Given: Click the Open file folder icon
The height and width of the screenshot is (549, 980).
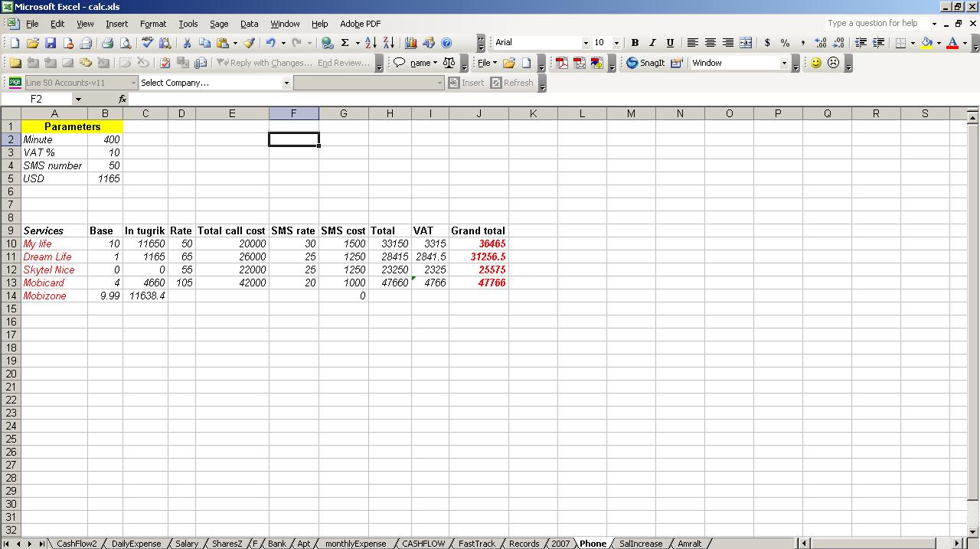Looking at the screenshot, I should [x=32, y=43].
